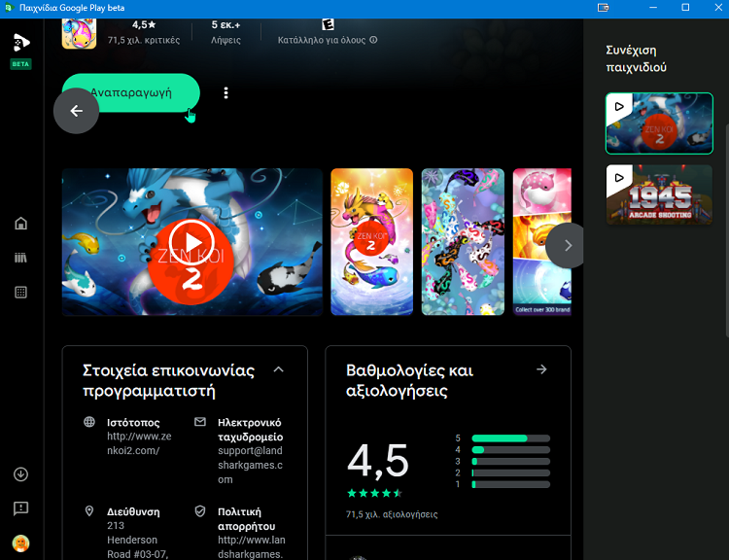Open the three-dot more options menu

(x=226, y=93)
